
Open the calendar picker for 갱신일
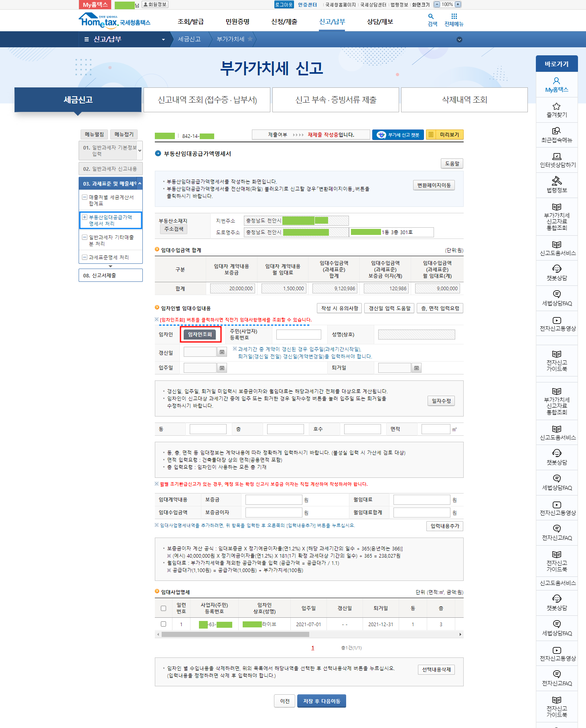tap(222, 352)
